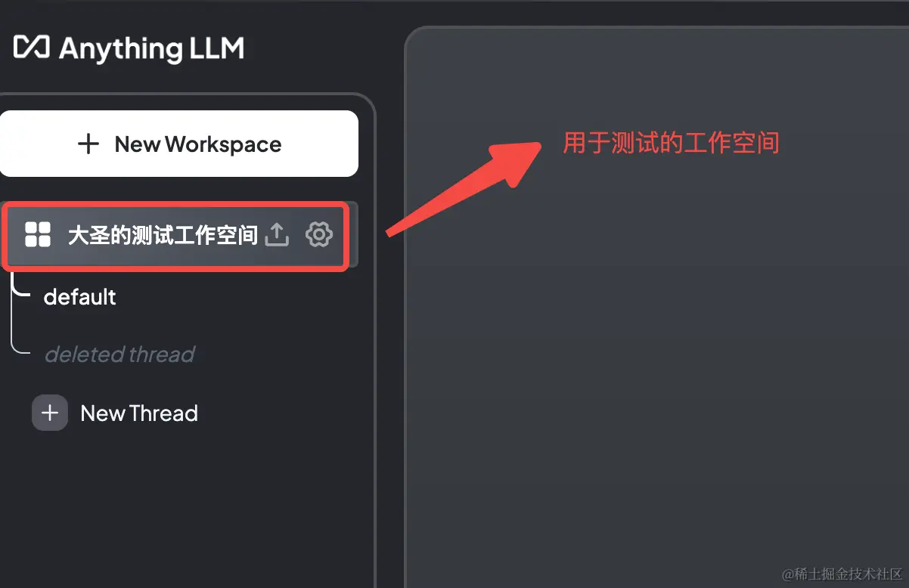Click the Anything LLM title text
This screenshot has height=588, width=909.
point(151,49)
